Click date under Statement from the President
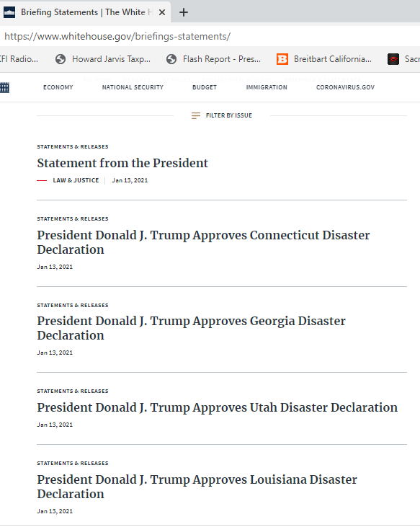Viewport: 420px width, 527px height. (x=130, y=180)
